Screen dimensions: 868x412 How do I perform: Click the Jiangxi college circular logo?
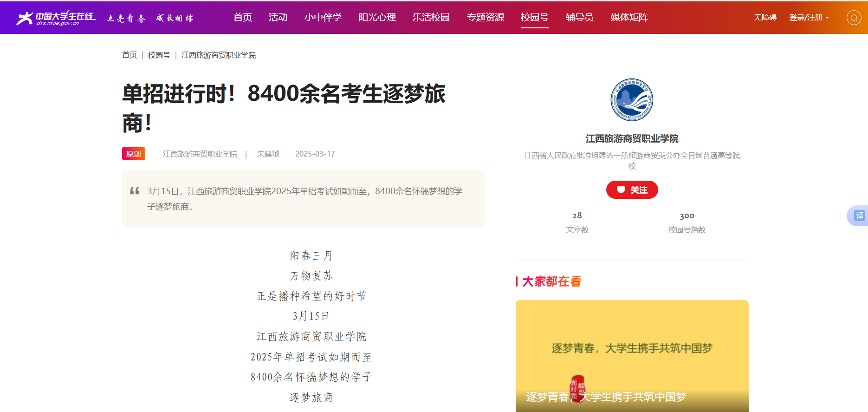click(632, 100)
